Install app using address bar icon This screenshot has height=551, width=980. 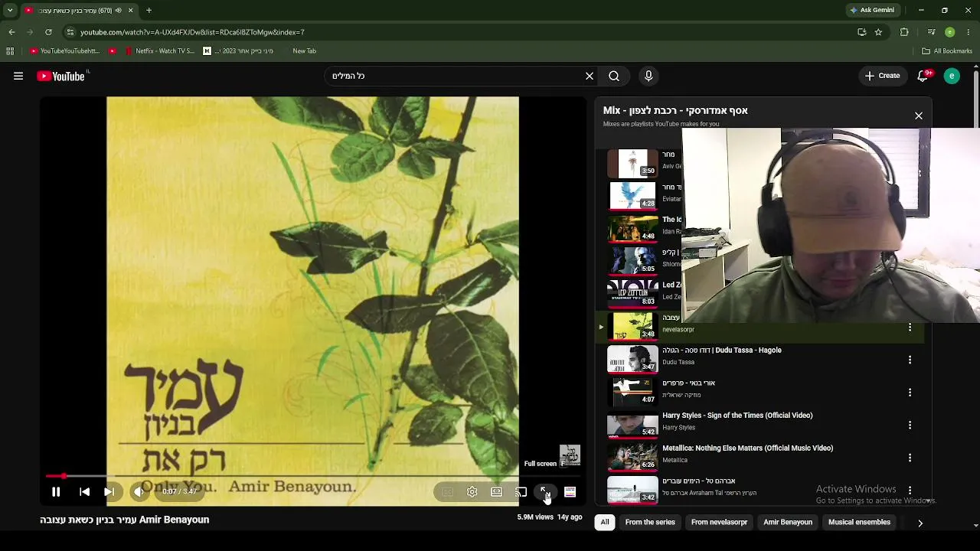coord(862,32)
